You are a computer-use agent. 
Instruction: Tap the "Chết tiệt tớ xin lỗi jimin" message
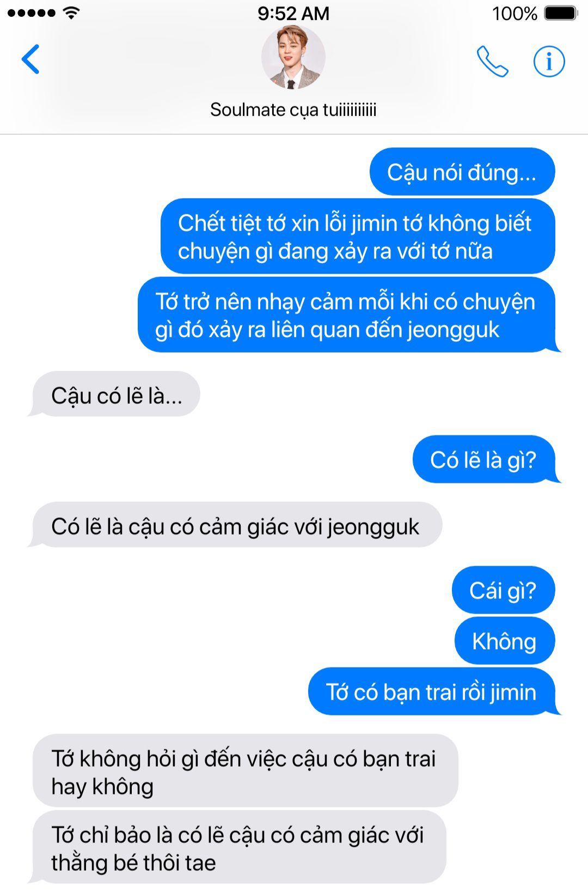(358, 236)
